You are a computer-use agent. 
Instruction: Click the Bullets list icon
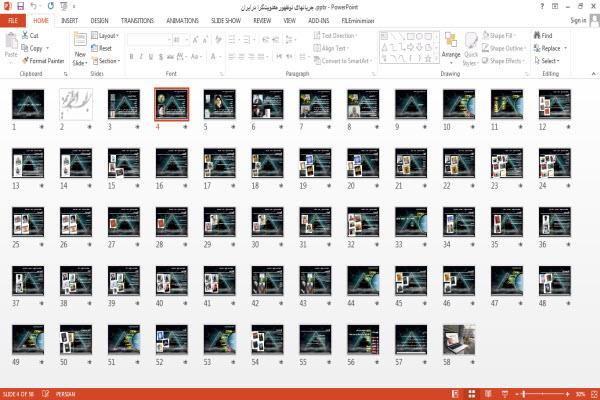(x=232, y=40)
